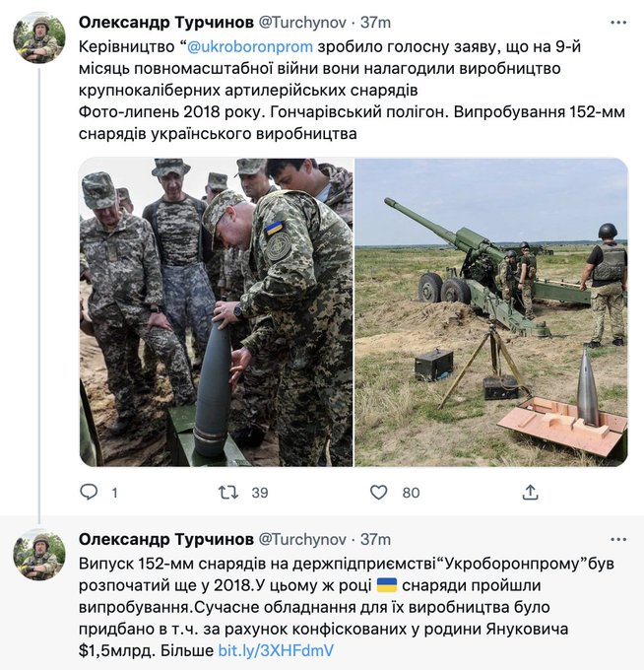
Task: Open the @Turchynov handle in the second tweet
Action: pos(302,540)
